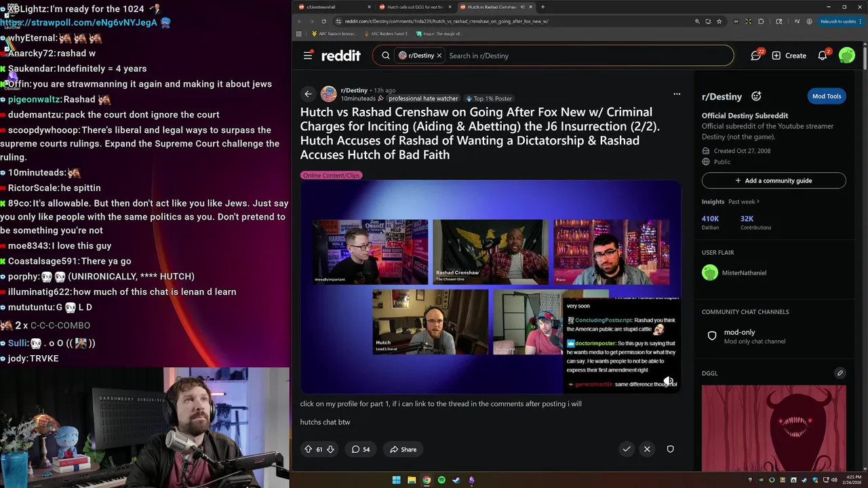The height and width of the screenshot is (488, 868).
Task: Edit the DGGL sidebar widget pencil
Action: [840, 373]
